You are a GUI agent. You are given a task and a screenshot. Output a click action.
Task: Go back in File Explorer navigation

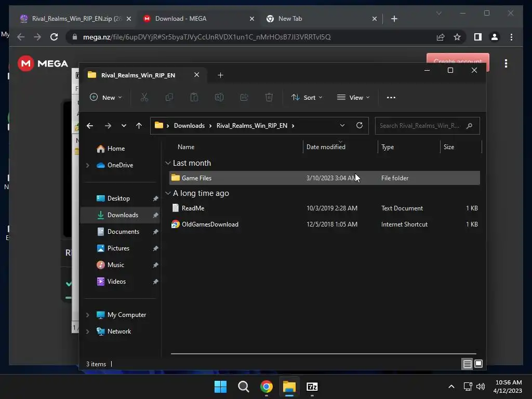(90, 126)
